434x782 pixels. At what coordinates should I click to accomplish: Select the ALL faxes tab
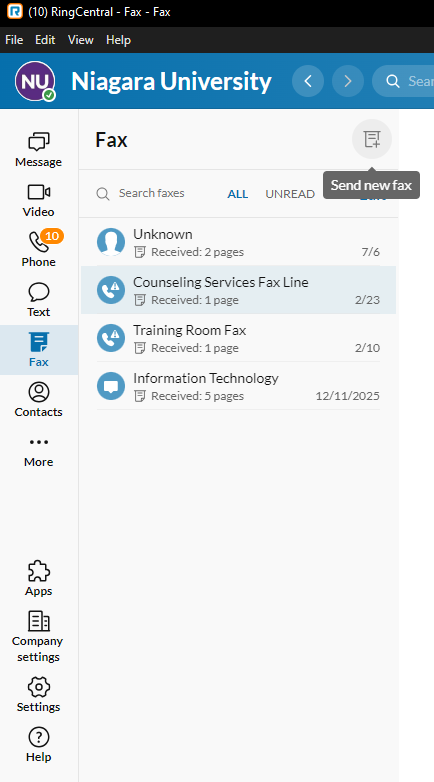click(x=237, y=194)
